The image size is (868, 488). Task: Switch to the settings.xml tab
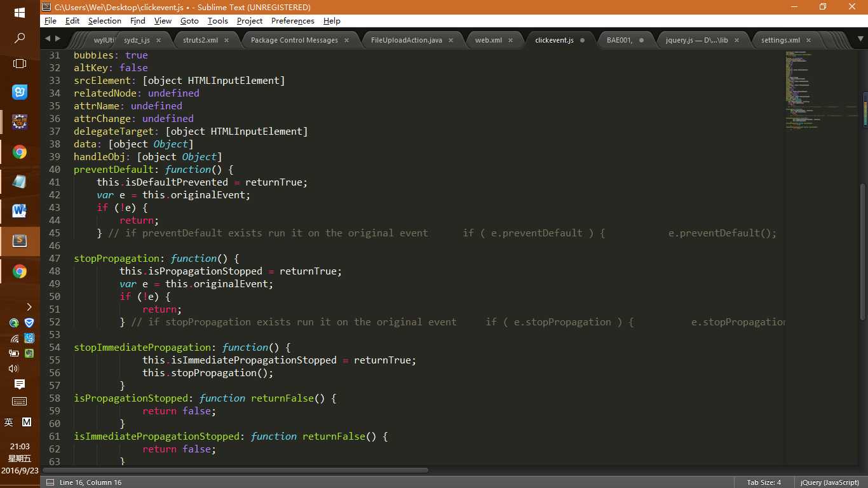pyautogui.click(x=780, y=40)
